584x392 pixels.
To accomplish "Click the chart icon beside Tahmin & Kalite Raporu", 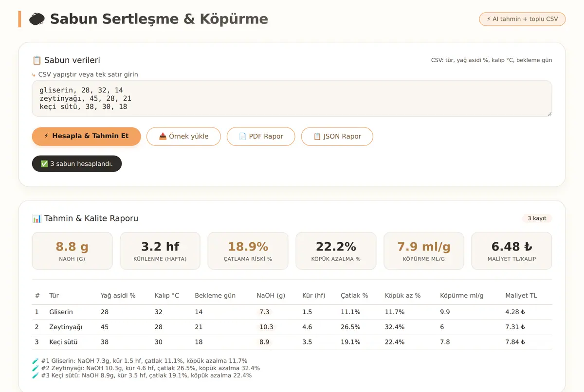I will [x=36, y=218].
